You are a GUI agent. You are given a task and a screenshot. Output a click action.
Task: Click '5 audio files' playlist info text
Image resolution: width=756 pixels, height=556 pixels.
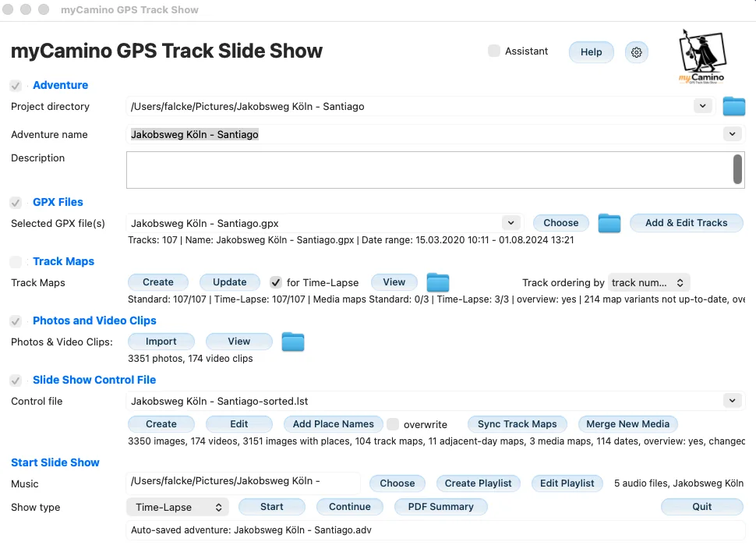point(679,483)
